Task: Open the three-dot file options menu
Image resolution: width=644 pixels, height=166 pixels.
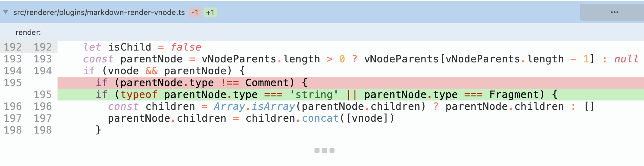Action: click(x=614, y=12)
